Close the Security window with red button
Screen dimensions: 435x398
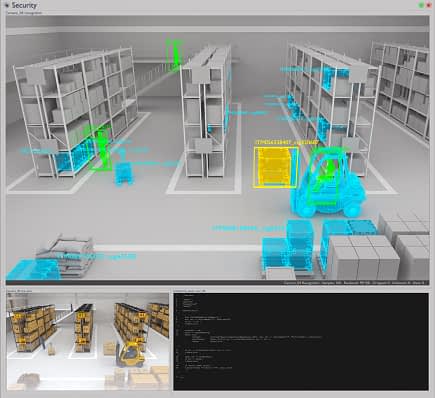[428, 5]
